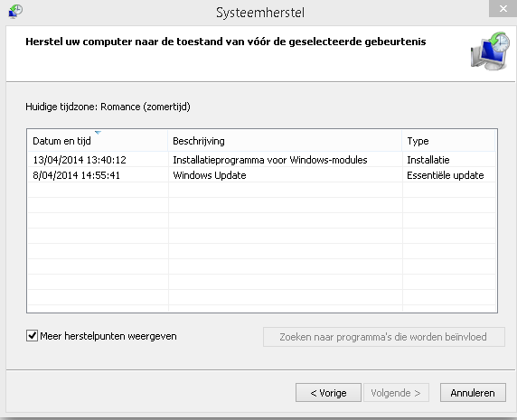Sort by the Type column header
517x420 pixels.
[x=448, y=141]
